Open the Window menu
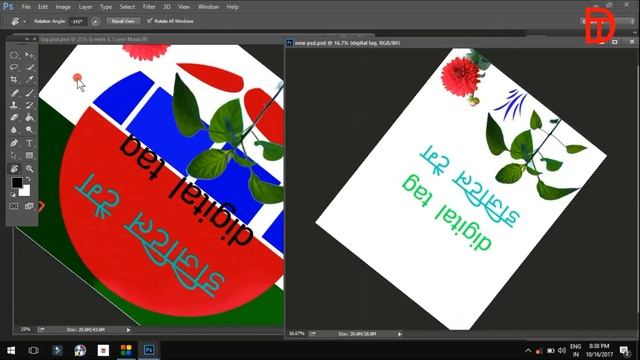 coord(208,7)
